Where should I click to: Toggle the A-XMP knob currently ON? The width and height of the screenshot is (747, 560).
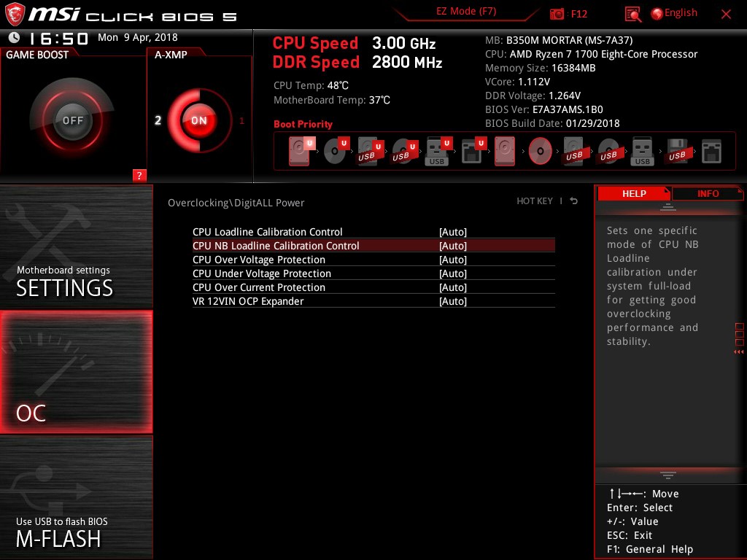coord(199,120)
